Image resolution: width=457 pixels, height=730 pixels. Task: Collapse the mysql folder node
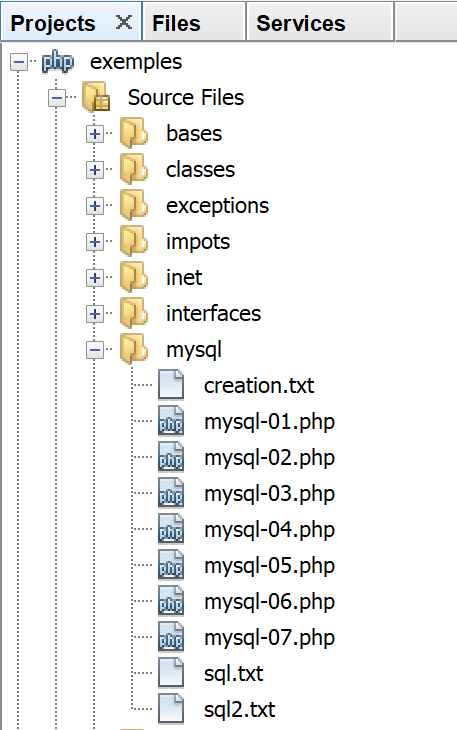pos(95,350)
